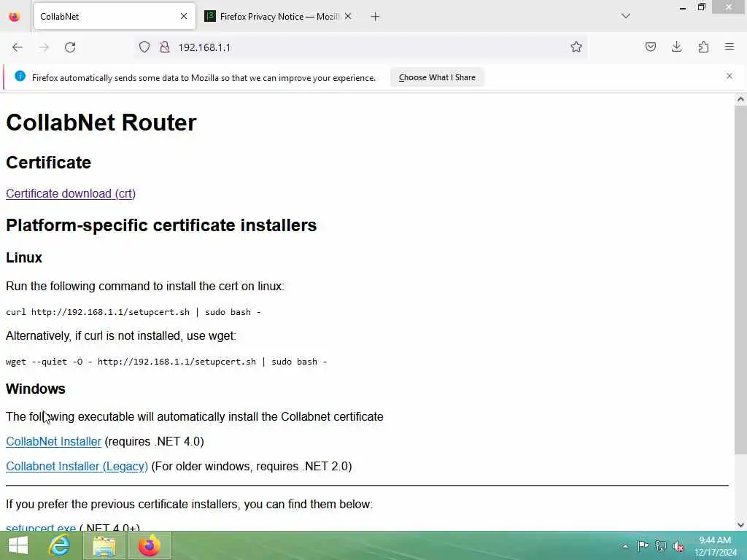
Task: Show hidden system tray icons
Action: click(625, 546)
